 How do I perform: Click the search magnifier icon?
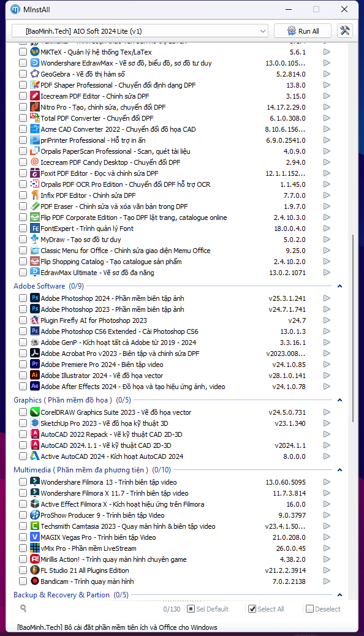23,608
